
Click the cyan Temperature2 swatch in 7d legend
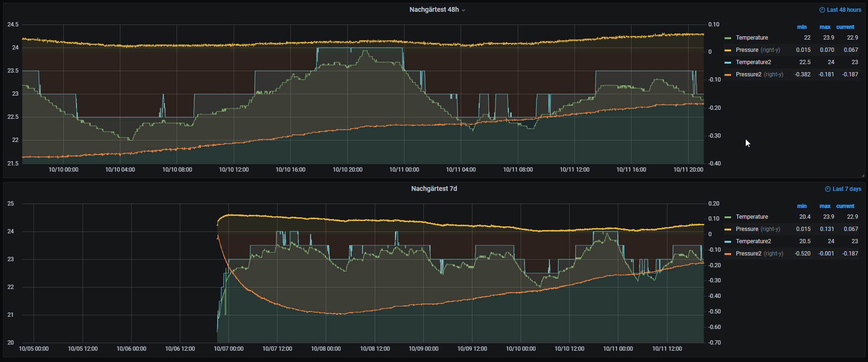(727, 242)
